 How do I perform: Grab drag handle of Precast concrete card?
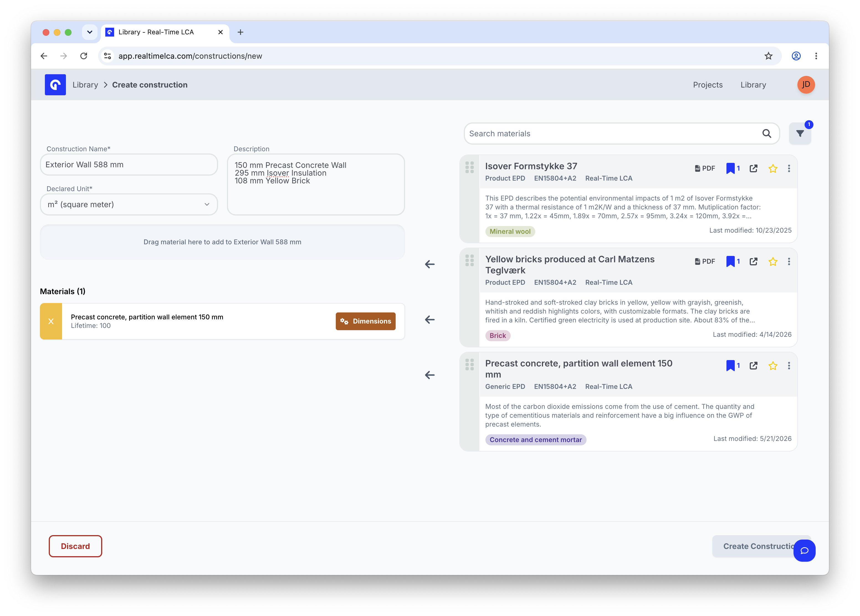point(469,364)
